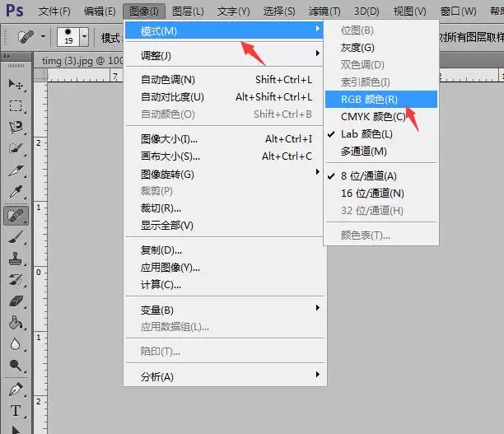Open the 选择(S) menu
504x434 pixels.
point(278,12)
